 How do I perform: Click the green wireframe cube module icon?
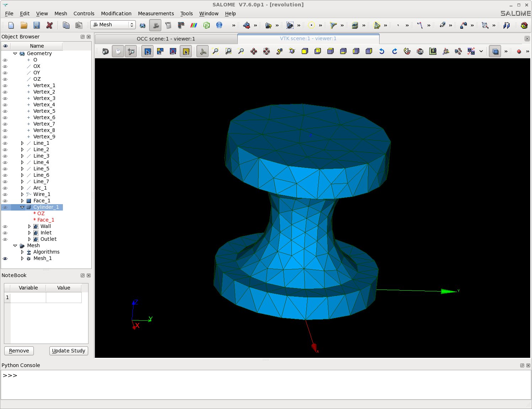[206, 25]
